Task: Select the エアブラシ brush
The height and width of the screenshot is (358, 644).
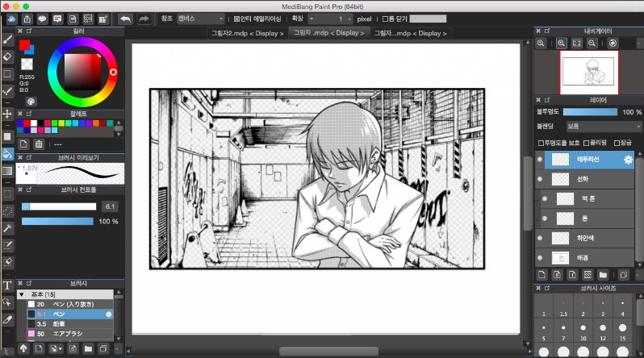Action: 70,334
